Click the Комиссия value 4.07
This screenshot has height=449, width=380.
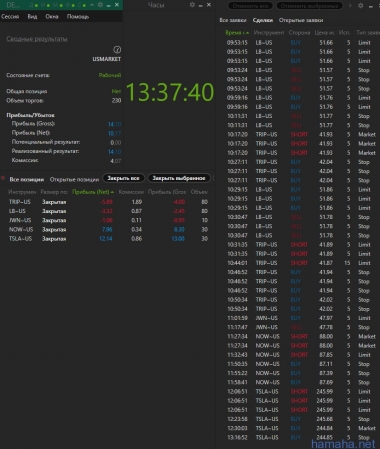tap(116, 161)
